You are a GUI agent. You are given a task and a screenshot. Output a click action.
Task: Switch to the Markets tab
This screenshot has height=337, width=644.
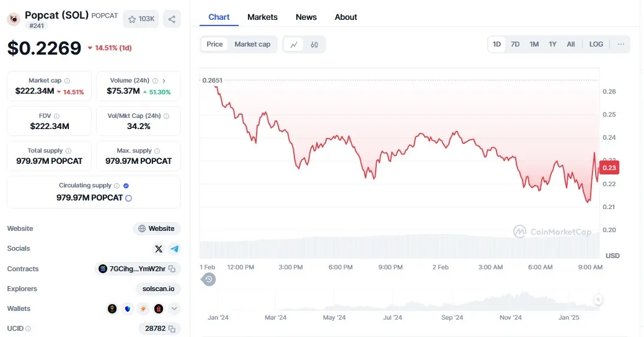pos(262,17)
